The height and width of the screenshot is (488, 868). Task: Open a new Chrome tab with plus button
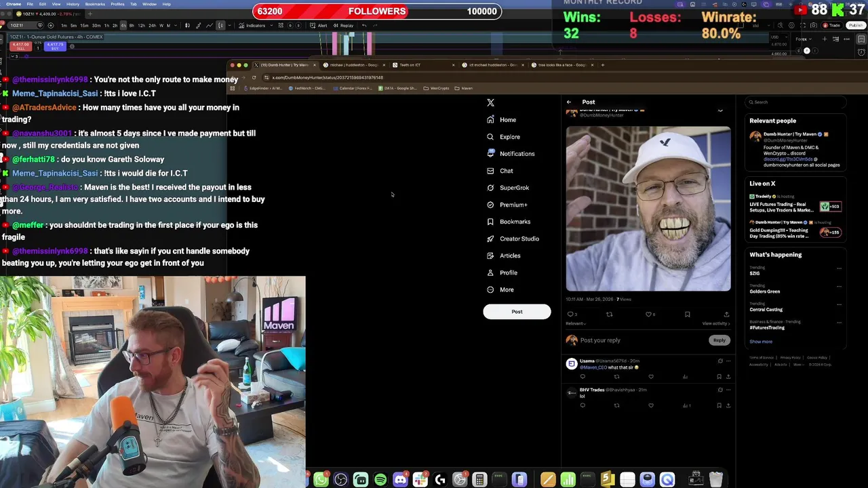(603, 65)
